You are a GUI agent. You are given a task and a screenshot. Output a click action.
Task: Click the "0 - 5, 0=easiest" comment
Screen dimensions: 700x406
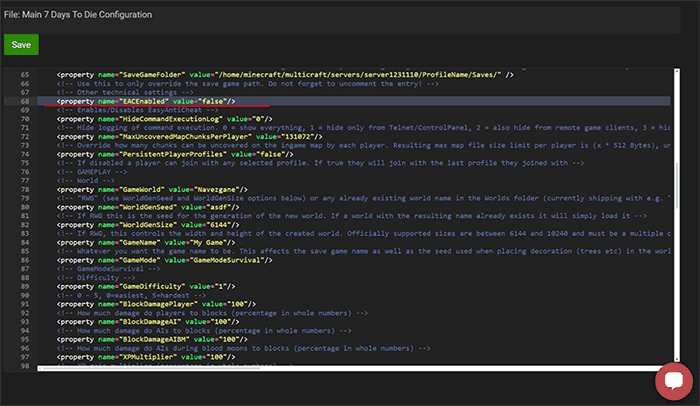pos(131,296)
